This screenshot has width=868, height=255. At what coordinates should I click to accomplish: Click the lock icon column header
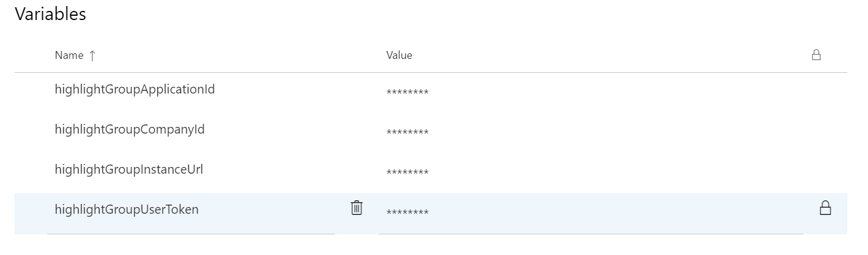[816, 55]
